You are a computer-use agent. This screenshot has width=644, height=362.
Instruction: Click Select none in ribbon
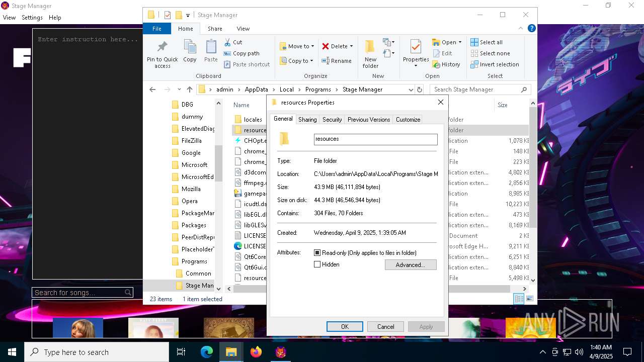click(x=490, y=53)
